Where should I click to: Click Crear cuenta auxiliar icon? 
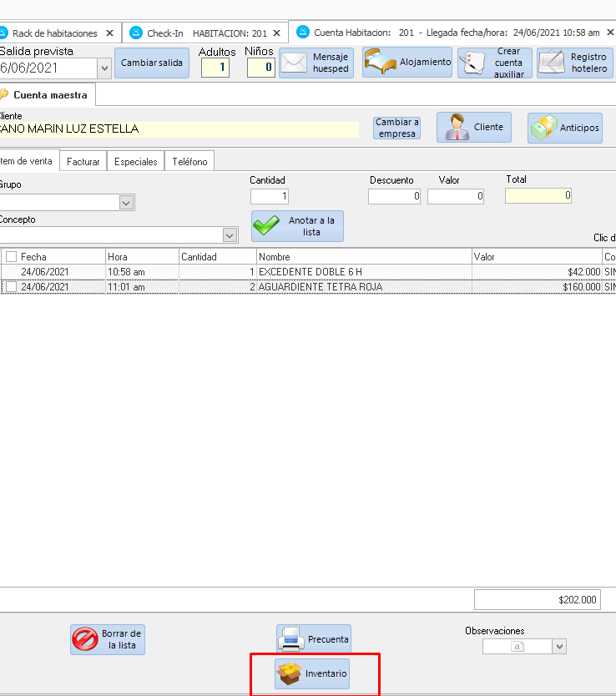click(x=474, y=63)
